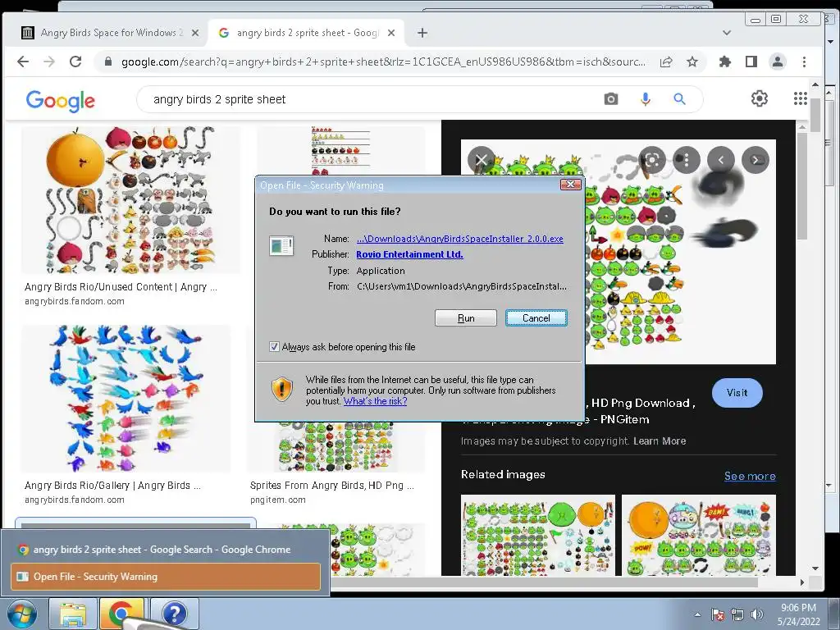Select Google Chrome window in taskbar preview list
The height and width of the screenshot is (630, 840).
click(x=165, y=549)
